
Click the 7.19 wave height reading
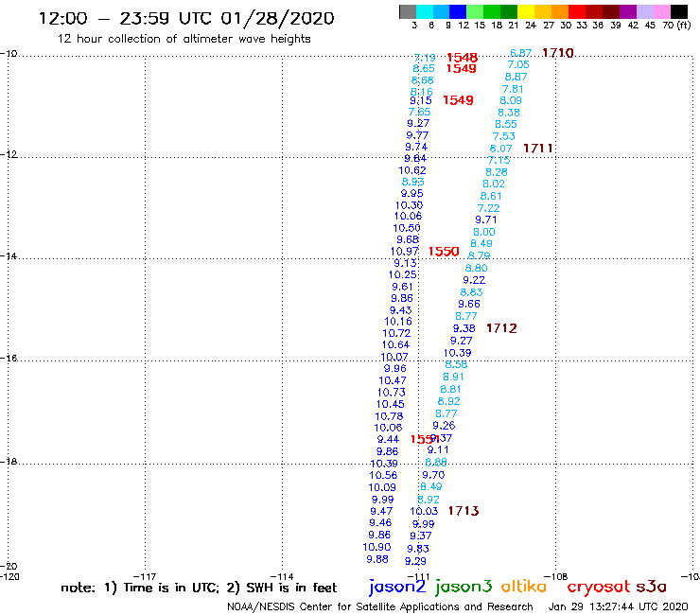425,58
